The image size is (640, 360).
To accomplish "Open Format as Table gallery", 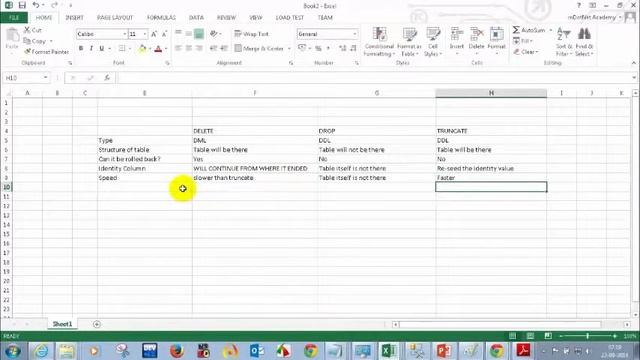I will (x=409, y=42).
